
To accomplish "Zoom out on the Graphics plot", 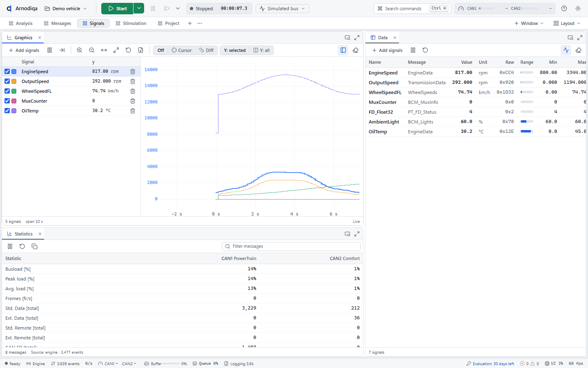I will coord(92,50).
